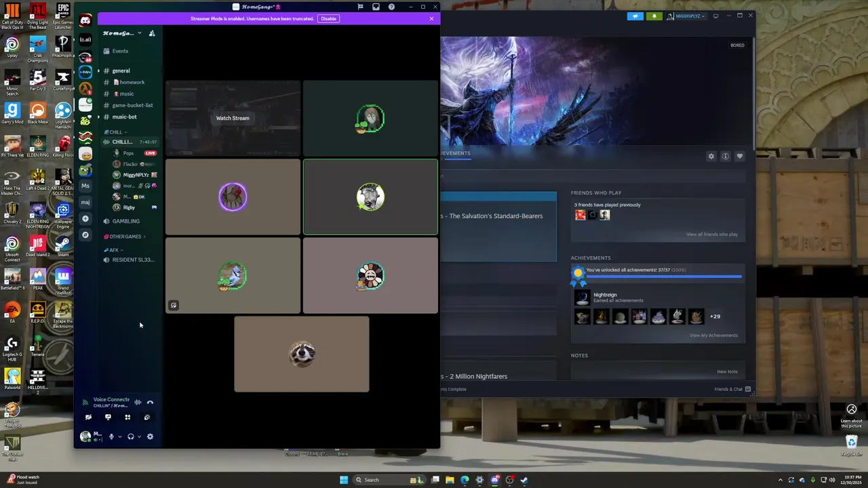Click the taskbar clock and date

click(x=850, y=480)
